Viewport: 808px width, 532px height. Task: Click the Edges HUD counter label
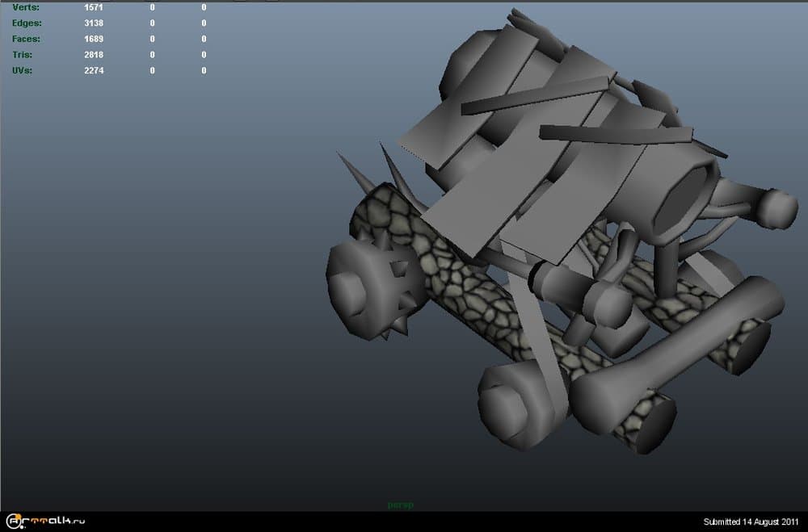(x=28, y=23)
